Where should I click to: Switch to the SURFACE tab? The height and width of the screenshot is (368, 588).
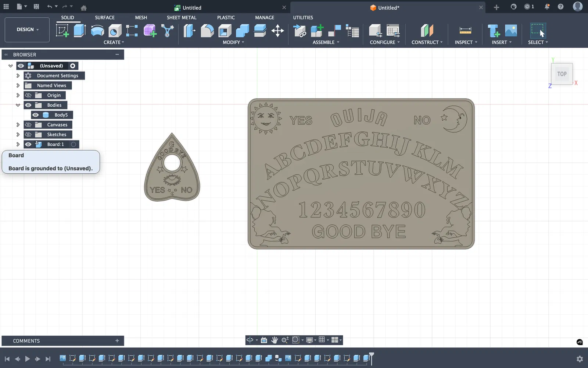click(105, 18)
